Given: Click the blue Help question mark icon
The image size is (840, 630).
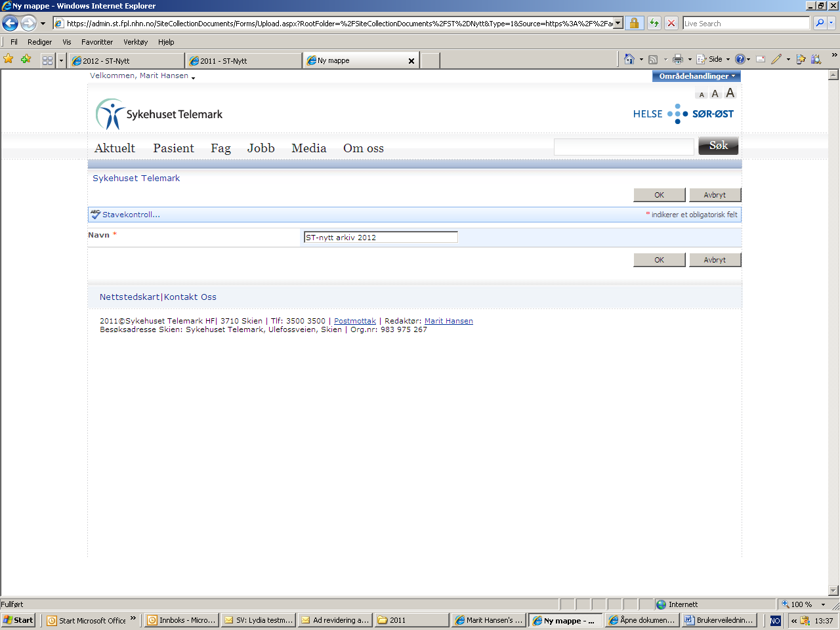Looking at the screenshot, I should pos(740,59).
